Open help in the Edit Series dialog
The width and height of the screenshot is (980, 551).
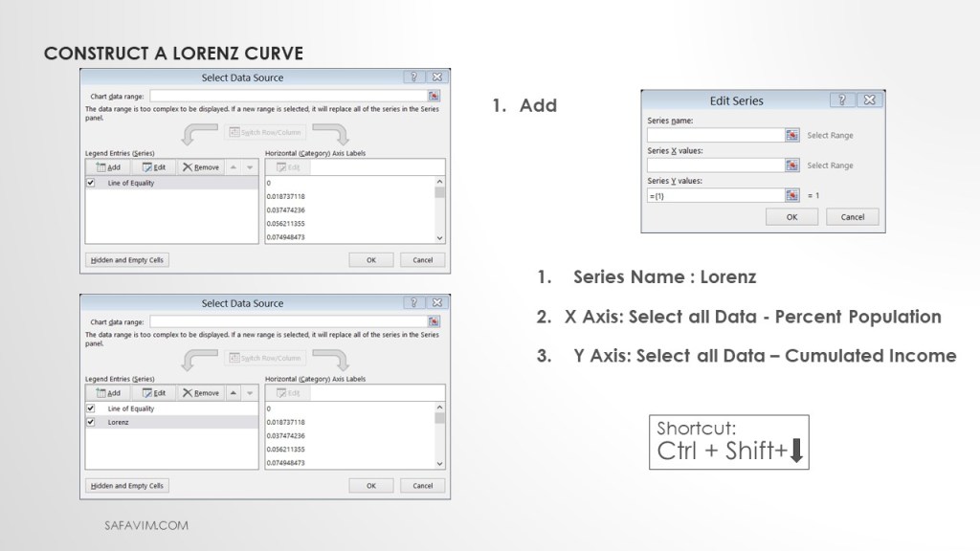click(x=843, y=100)
